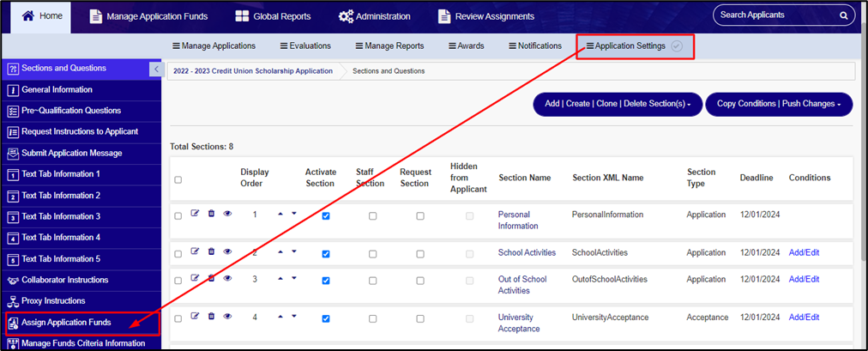Open the Personal Information section link
This screenshot has width=868, height=351.
[518, 221]
